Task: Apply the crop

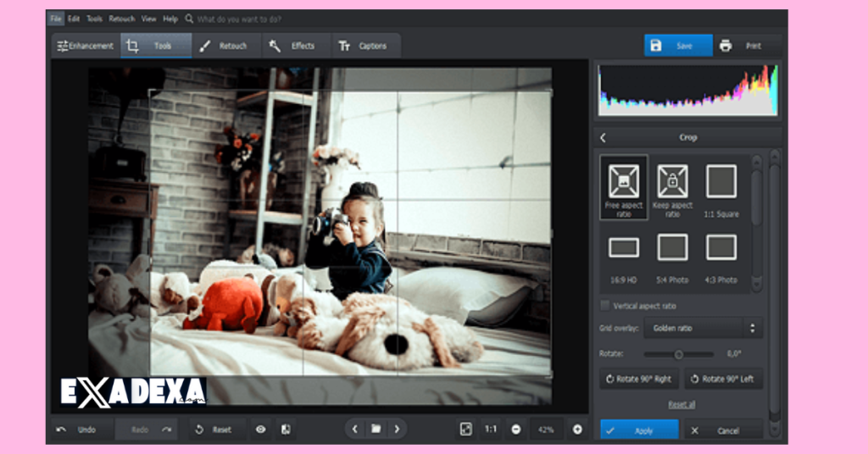Action: (x=639, y=430)
